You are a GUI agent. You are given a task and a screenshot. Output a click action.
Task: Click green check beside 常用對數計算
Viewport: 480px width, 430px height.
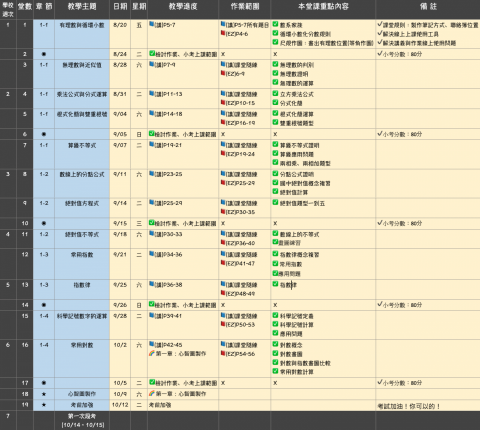tap(275, 371)
